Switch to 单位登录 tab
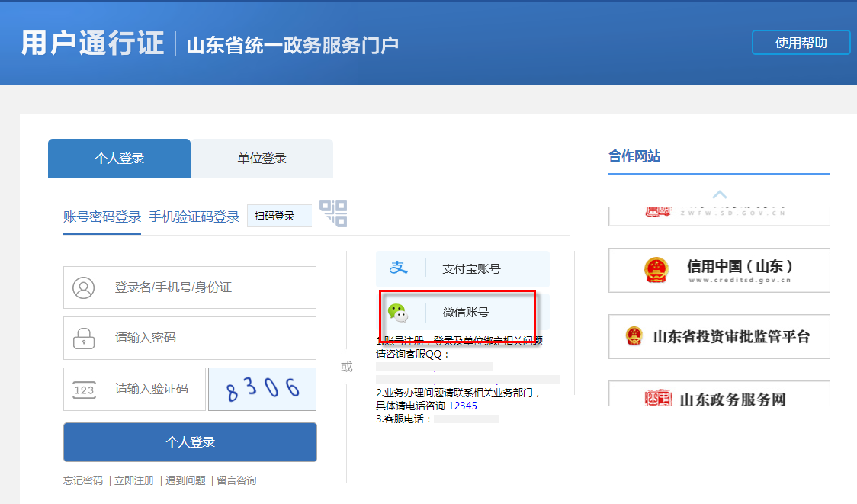This screenshot has width=857, height=504. pos(262,159)
